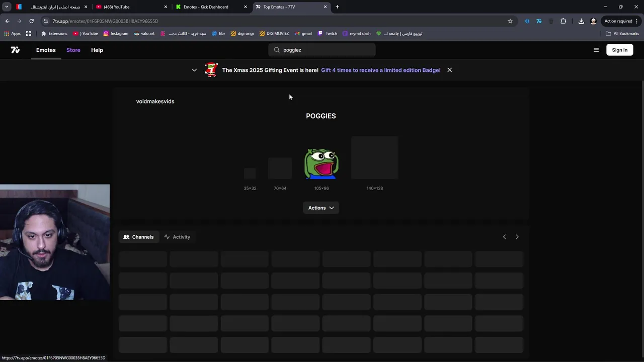This screenshot has width=644, height=362.
Task: Click the Sign In button
Action: click(619, 50)
